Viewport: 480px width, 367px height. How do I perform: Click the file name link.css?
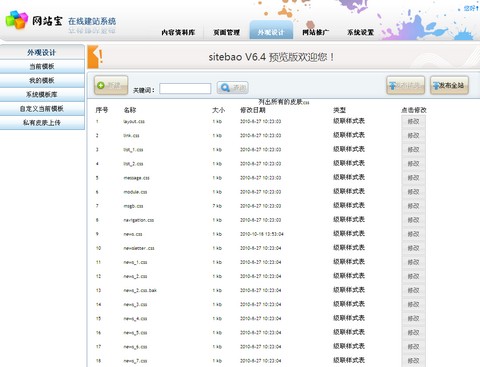131,136
